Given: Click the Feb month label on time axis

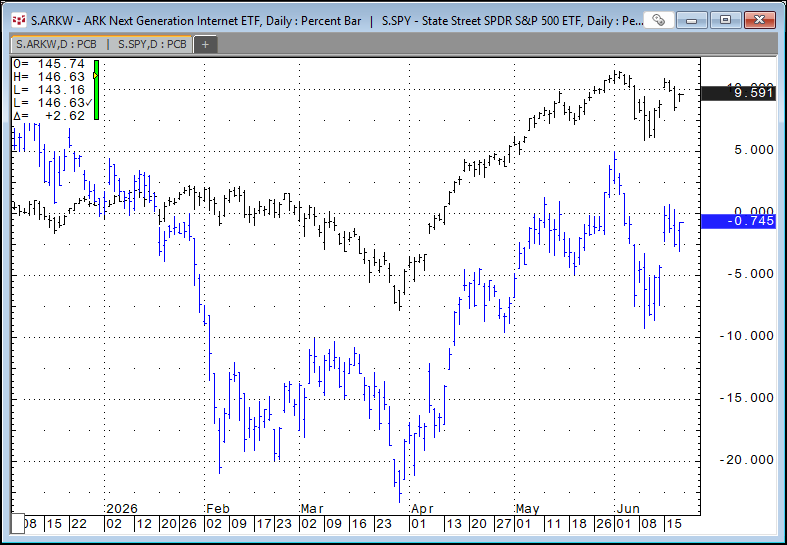Looking at the screenshot, I should pyautogui.click(x=218, y=509).
